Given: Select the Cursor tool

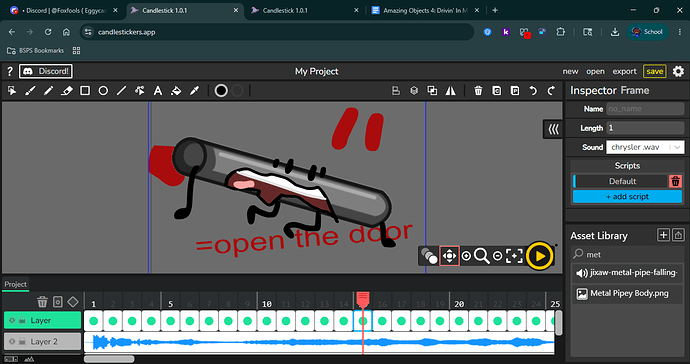Looking at the screenshot, I should (x=12, y=91).
